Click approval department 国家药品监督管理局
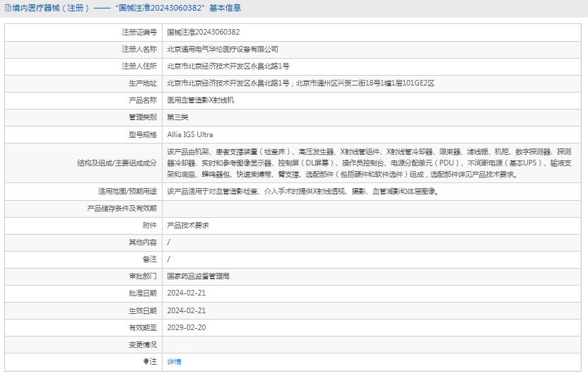588x374 pixels. click(198, 276)
